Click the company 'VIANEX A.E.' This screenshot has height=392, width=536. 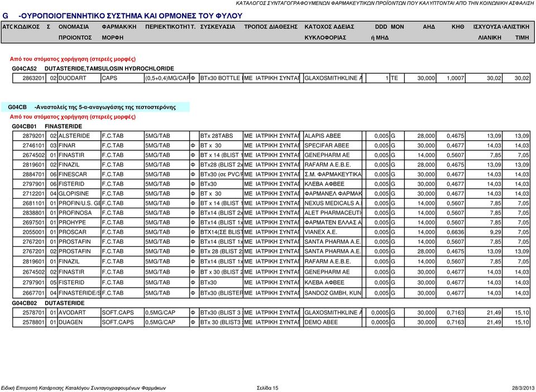[x=320, y=232]
